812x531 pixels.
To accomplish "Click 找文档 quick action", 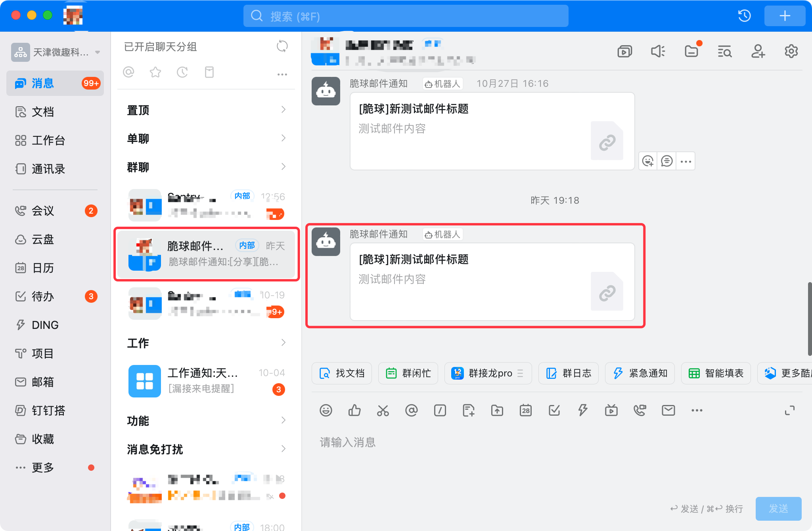I will (x=342, y=373).
